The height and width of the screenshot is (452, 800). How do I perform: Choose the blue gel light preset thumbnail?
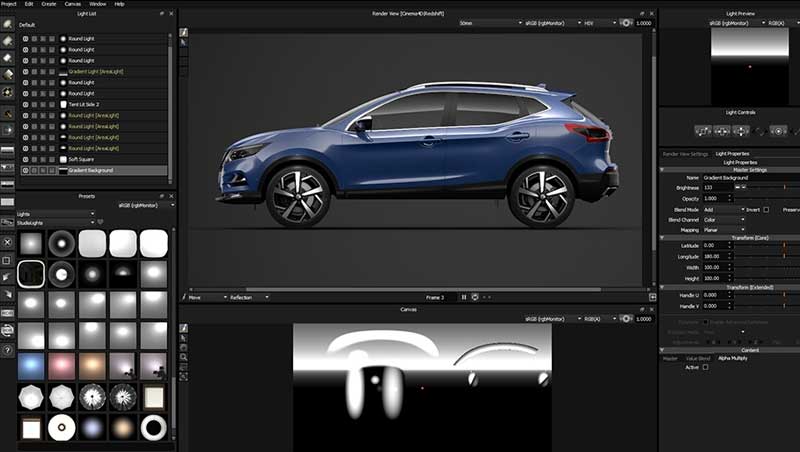[x=31, y=367]
